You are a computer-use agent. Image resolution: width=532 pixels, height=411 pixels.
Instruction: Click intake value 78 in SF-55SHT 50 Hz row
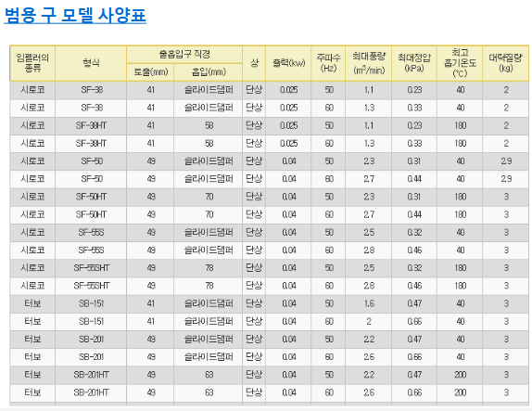point(209,268)
